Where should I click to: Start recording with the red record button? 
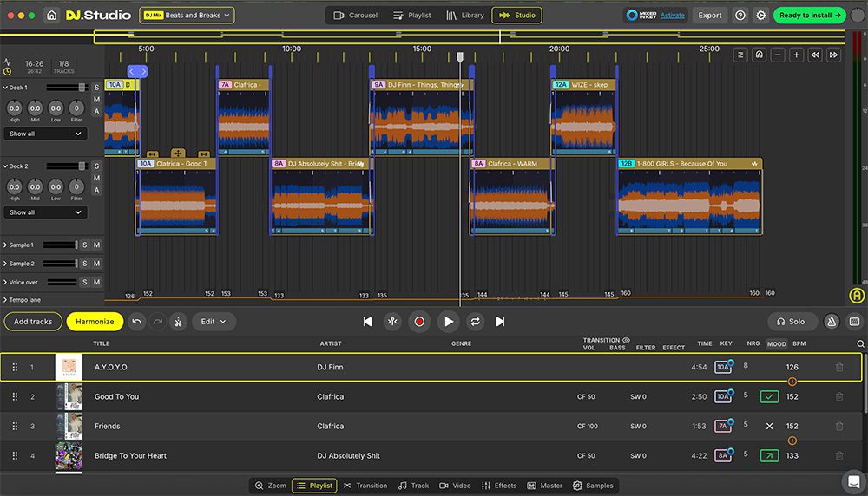click(x=419, y=321)
